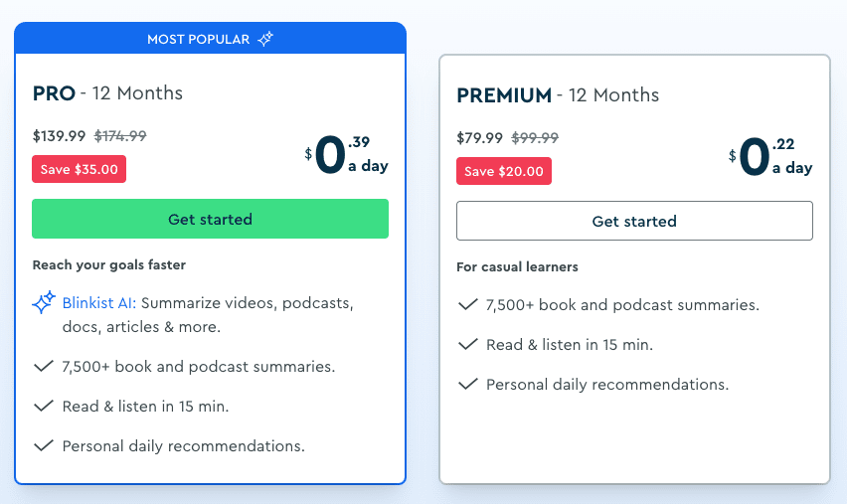Viewport: 847px width, 504px height.
Task: Open the Blinkist AI link
Action: point(97,302)
